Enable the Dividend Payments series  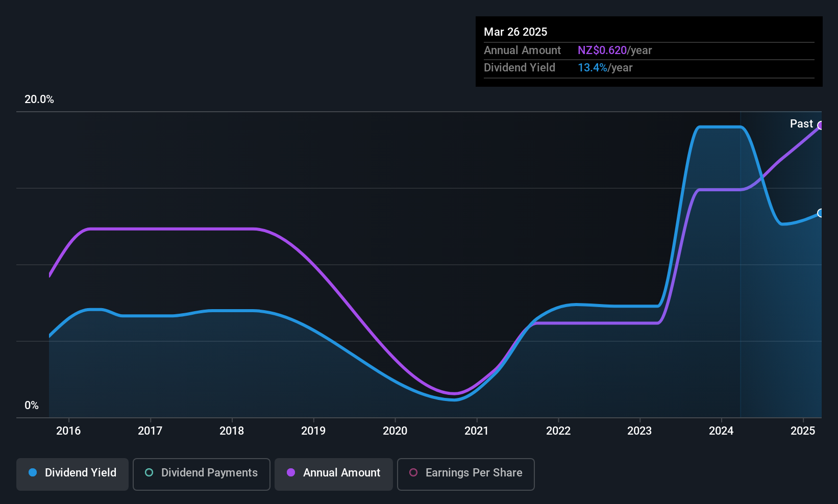point(202,474)
